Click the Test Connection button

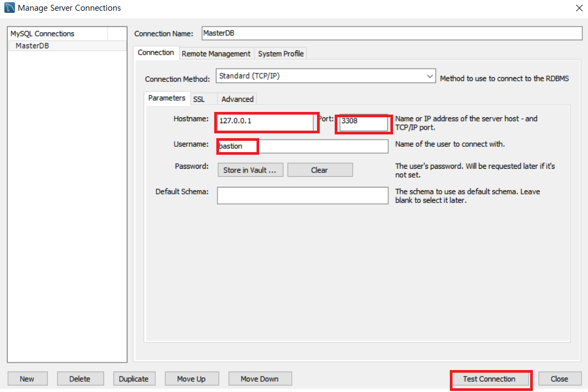490,379
